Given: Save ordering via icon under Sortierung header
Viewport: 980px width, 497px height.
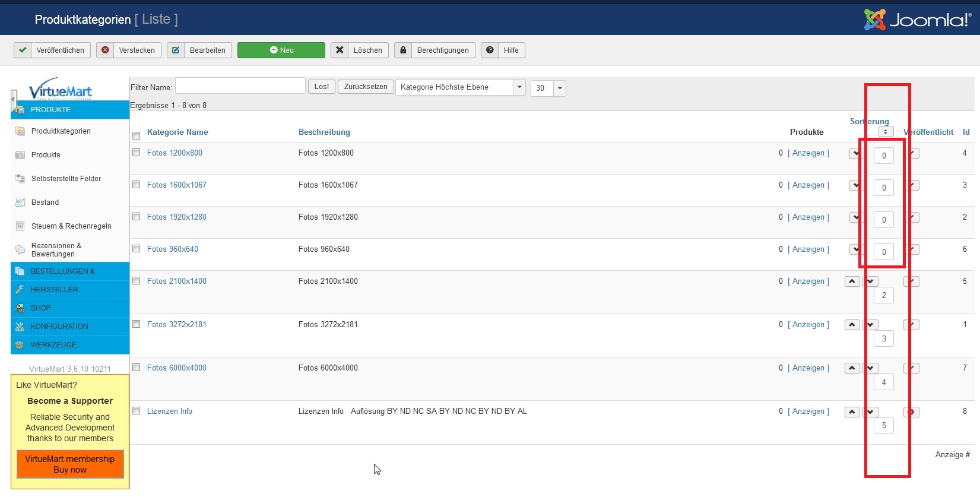Looking at the screenshot, I should tap(886, 132).
